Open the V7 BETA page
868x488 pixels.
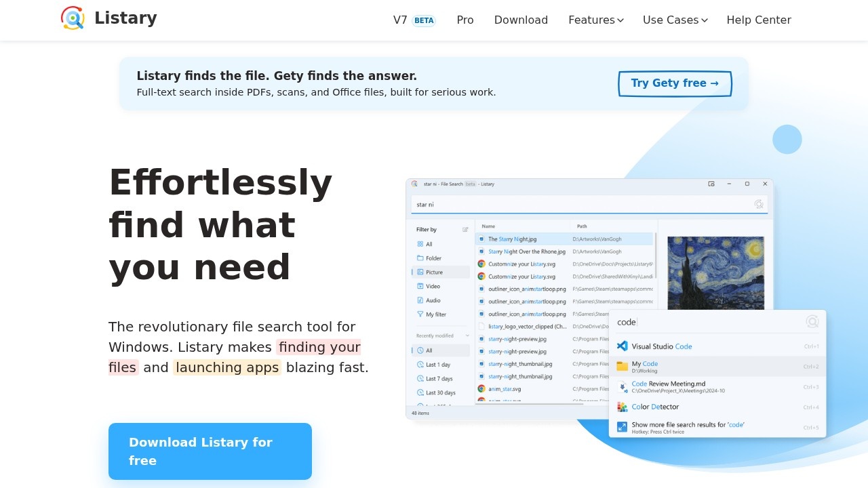pyautogui.click(x=414, y=20)
